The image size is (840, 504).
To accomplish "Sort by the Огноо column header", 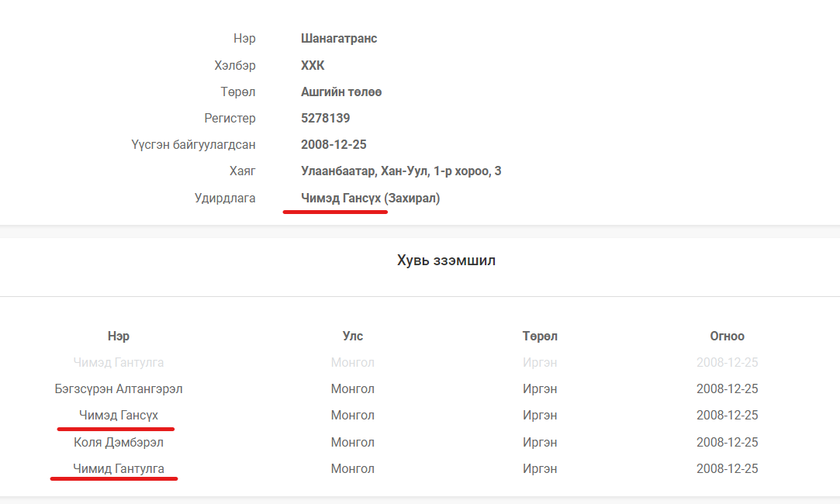I will pos(727,337).
